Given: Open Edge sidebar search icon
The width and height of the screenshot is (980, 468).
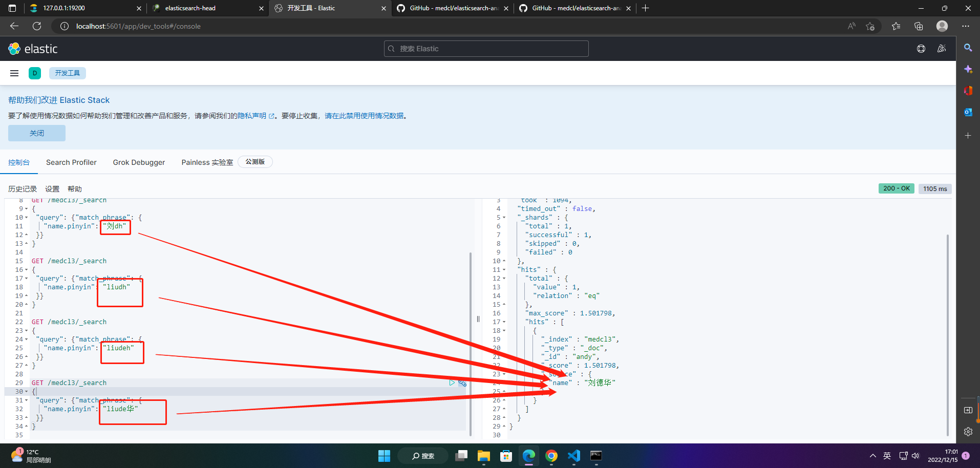Looking at the screenshot, I should point(968,48).
